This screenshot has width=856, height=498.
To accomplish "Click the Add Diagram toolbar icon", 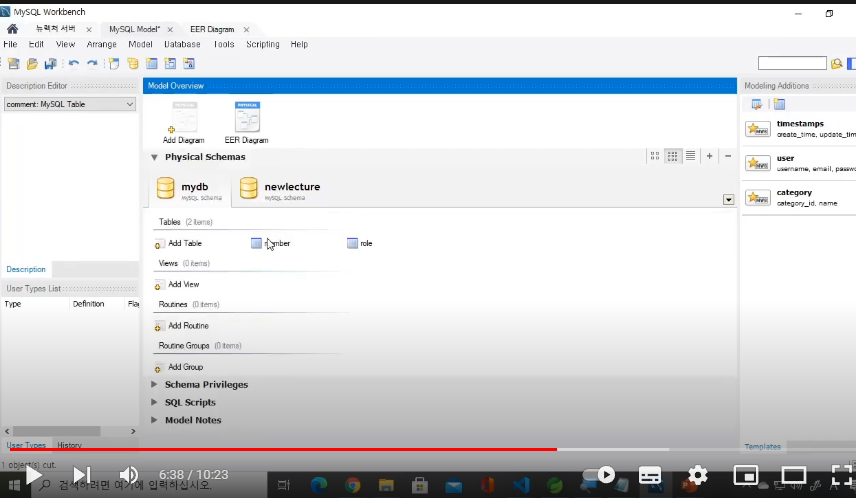I will click(114, 64).
